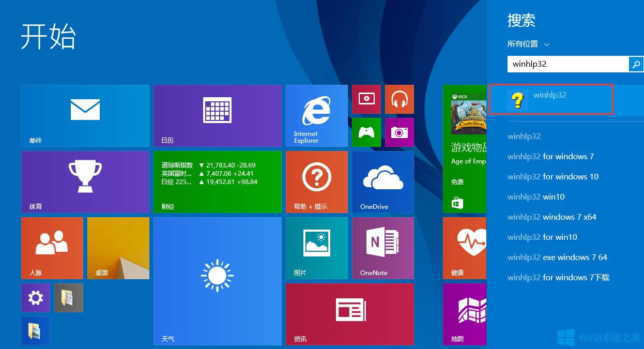Screen dimensions: 644x349
Task: Launch the OneDrive app tile
Action: pos(382,181)
